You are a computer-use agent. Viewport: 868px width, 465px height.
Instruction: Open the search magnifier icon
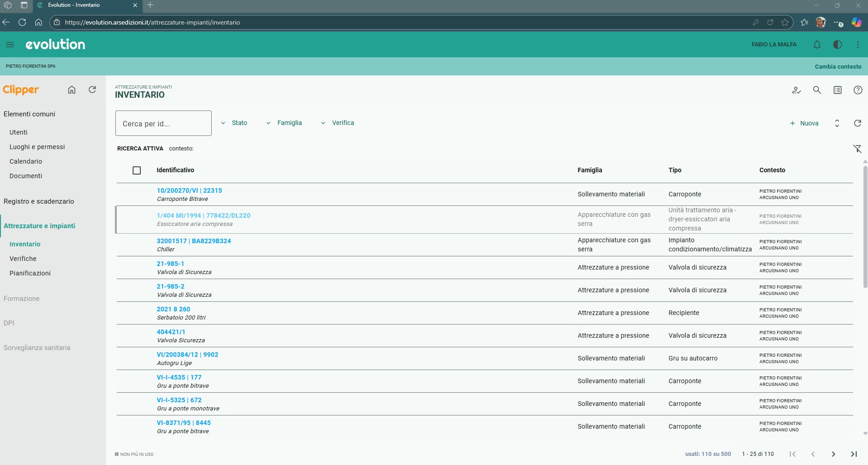click(817, 90)
